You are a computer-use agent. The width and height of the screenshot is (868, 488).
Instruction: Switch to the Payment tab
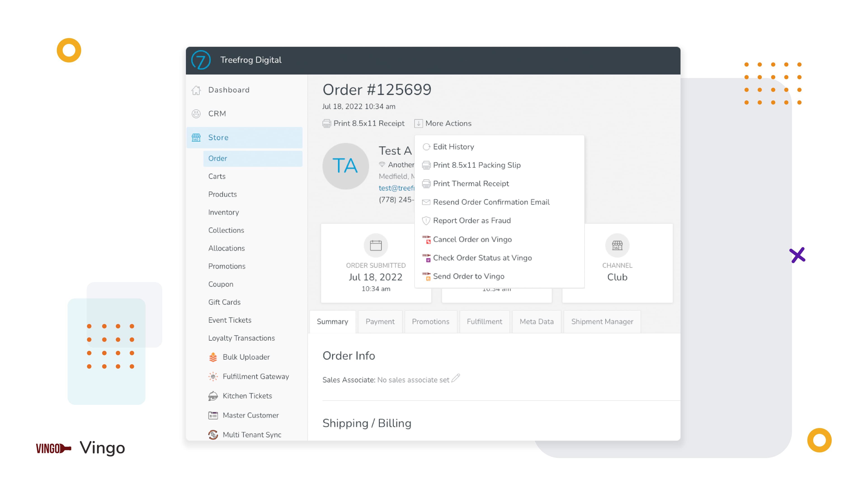pos(380,322)
